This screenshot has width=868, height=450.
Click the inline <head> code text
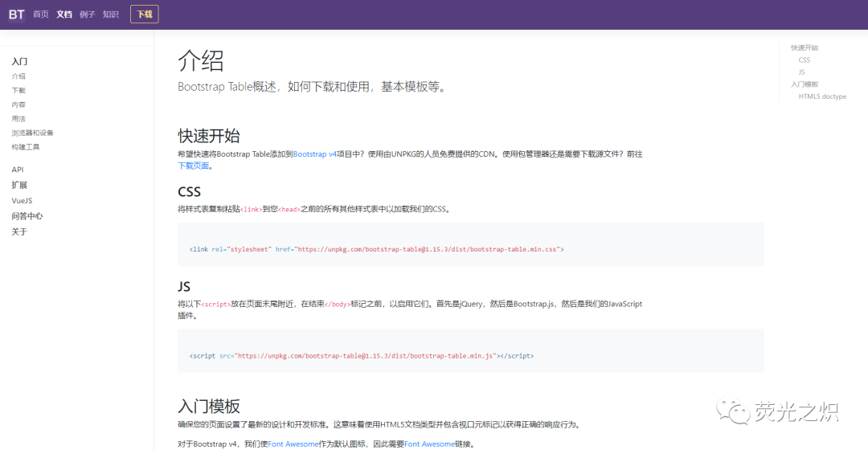289,209
